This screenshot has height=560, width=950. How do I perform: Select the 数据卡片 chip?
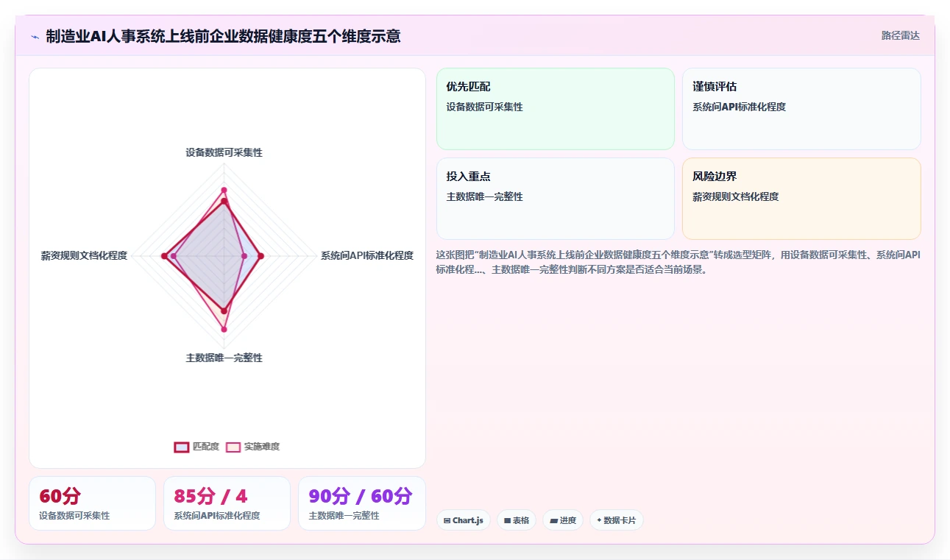[x=617, y=520]
